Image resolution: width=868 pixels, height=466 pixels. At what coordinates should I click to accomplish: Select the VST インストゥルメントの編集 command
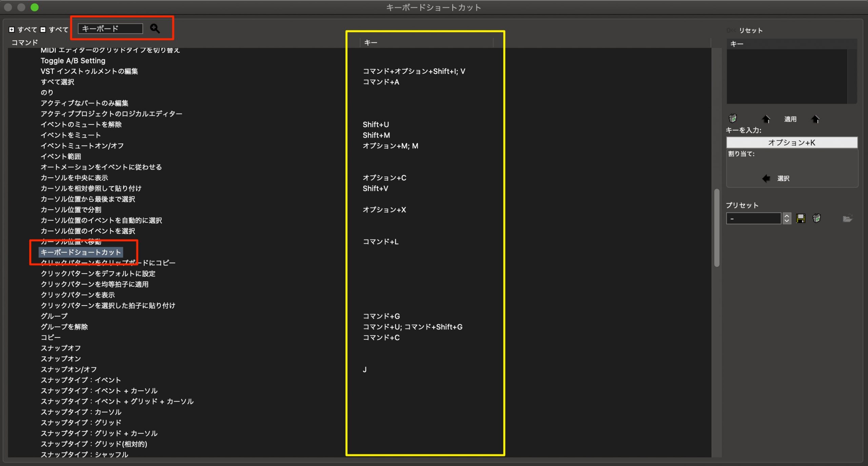[x=89, y=71]
